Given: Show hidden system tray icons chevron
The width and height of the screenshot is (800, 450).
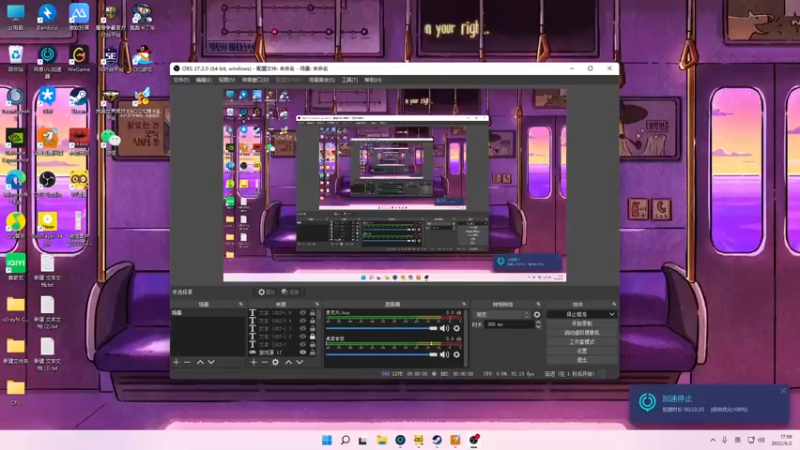Looking at the screenshot, I should pos(712,440).
